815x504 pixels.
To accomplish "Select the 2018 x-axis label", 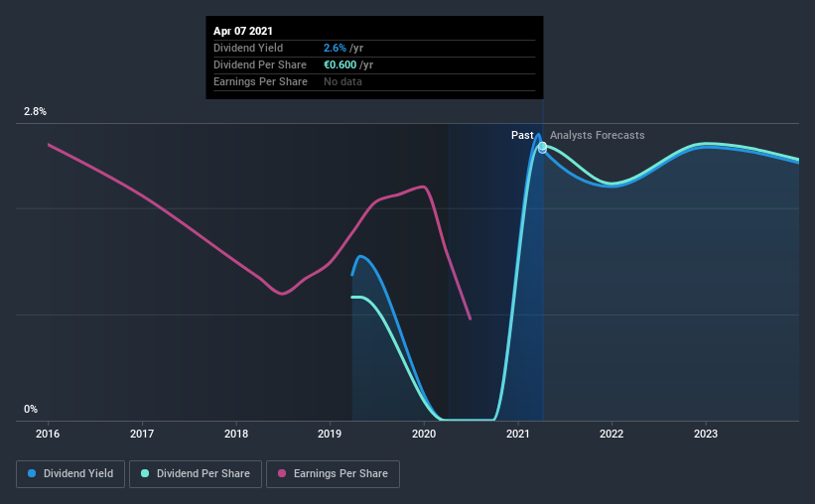I will 236,434.
